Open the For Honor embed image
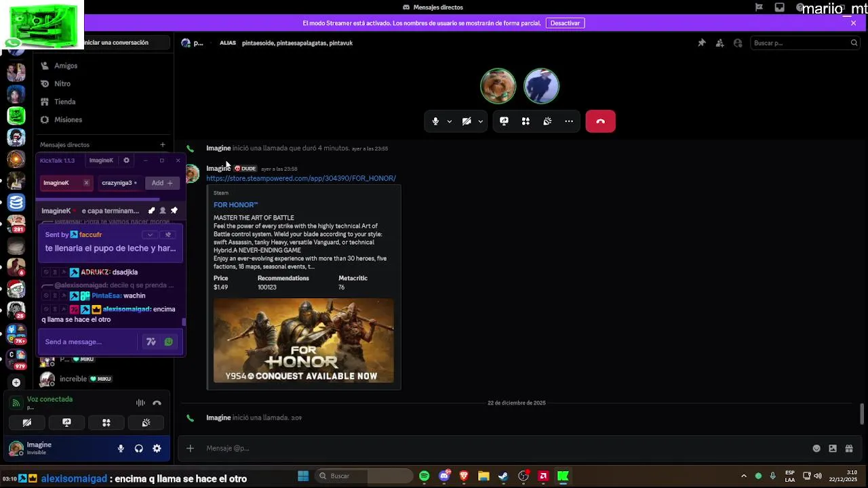 pos(303,340)
